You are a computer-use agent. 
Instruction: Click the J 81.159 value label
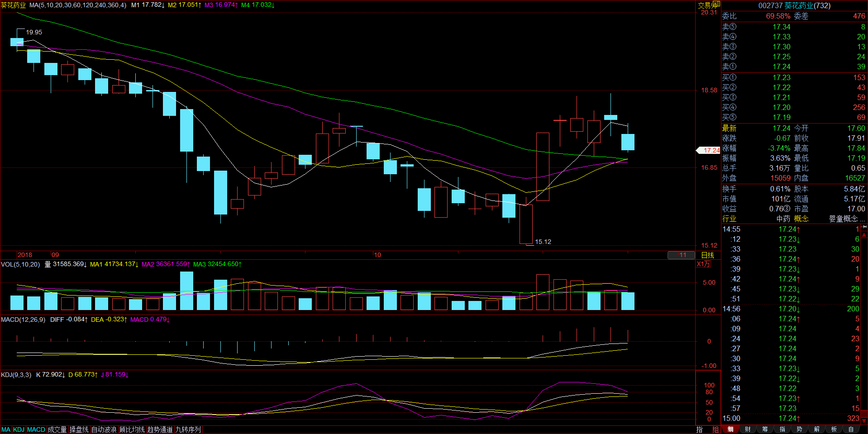pyautogui.click(x=115, y=375)
